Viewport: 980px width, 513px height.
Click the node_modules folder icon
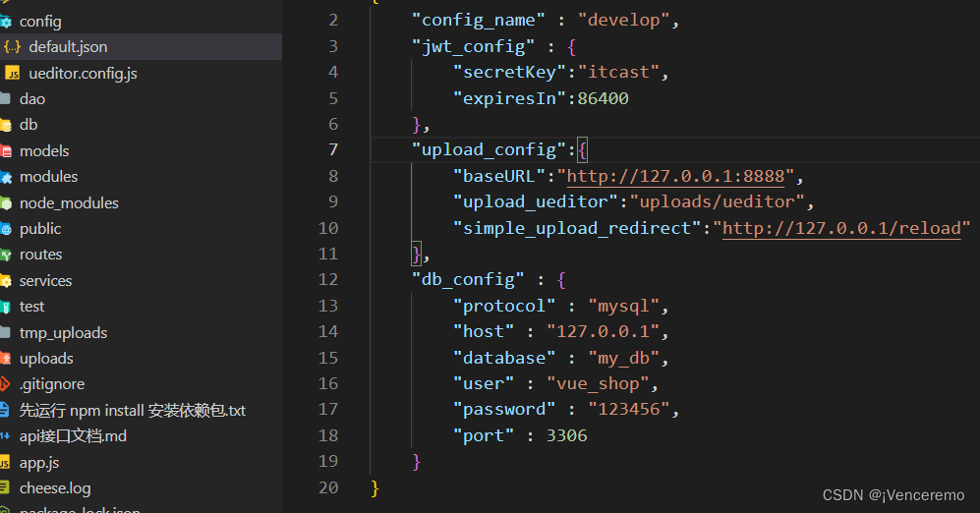point(6,203)
